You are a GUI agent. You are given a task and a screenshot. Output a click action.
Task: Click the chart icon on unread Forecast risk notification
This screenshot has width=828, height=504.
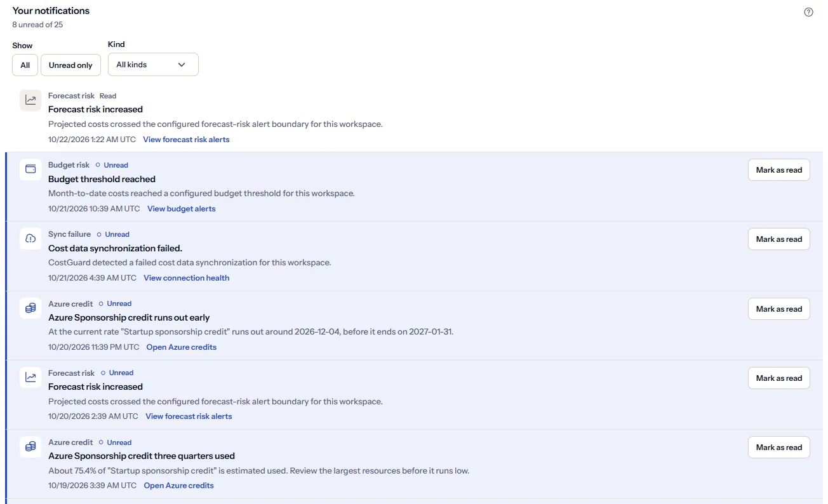click(x=30, y=377)
